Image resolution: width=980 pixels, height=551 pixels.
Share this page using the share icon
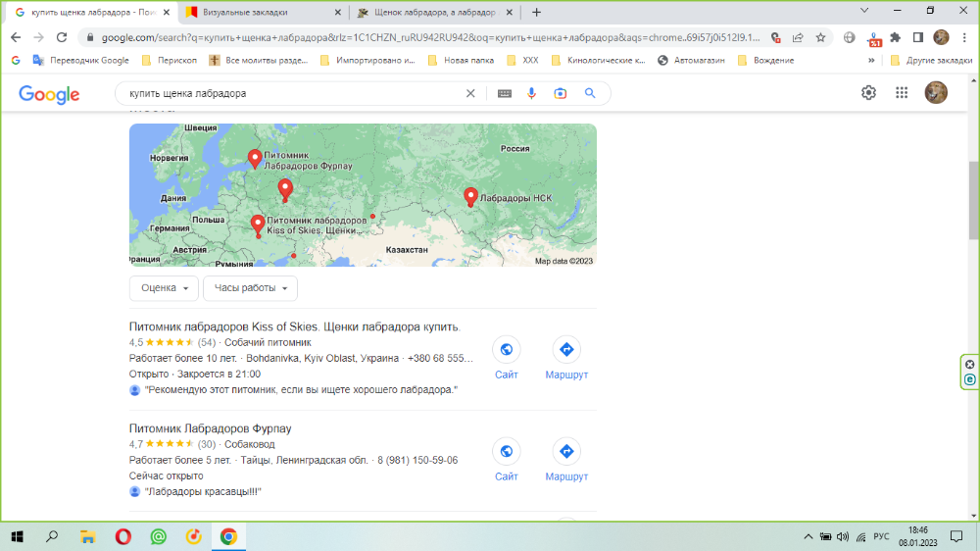pyautogui.click(x=798, y=37)
